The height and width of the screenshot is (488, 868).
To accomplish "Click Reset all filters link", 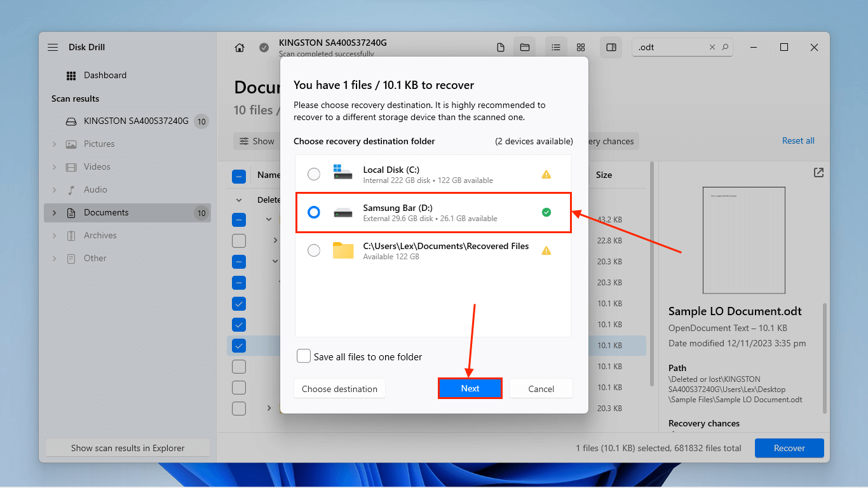I will tap(798, 140).
